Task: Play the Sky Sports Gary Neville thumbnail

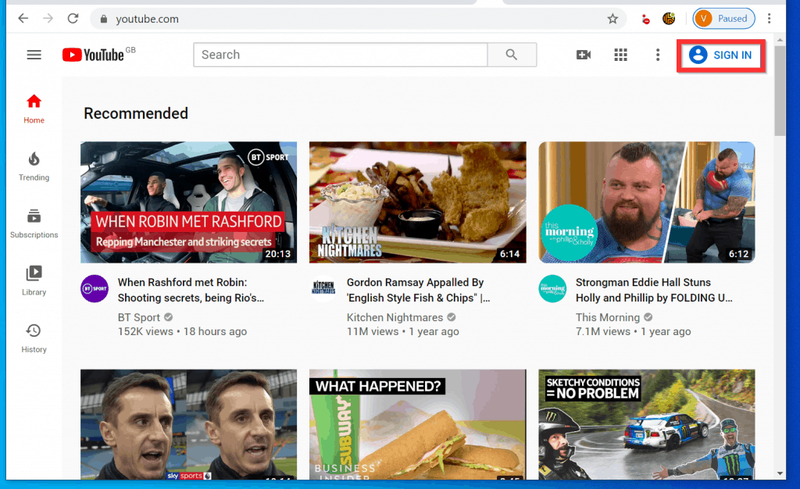Action: (189, 424)
